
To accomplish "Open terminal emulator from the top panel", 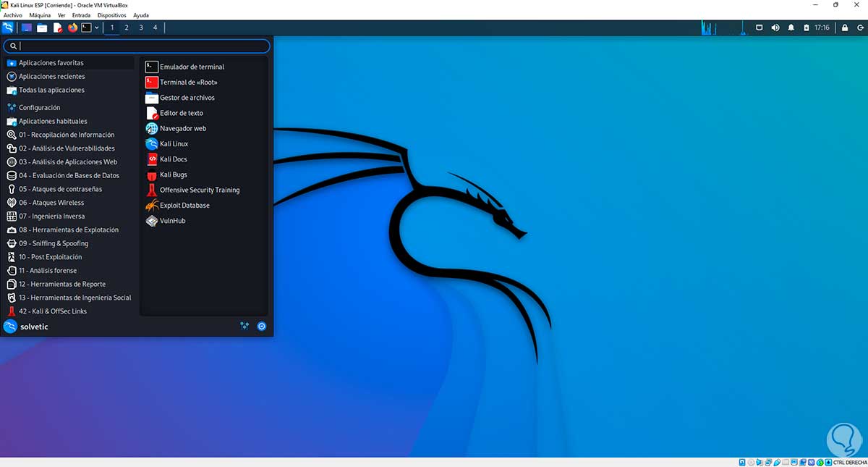I will click(87, 28).
